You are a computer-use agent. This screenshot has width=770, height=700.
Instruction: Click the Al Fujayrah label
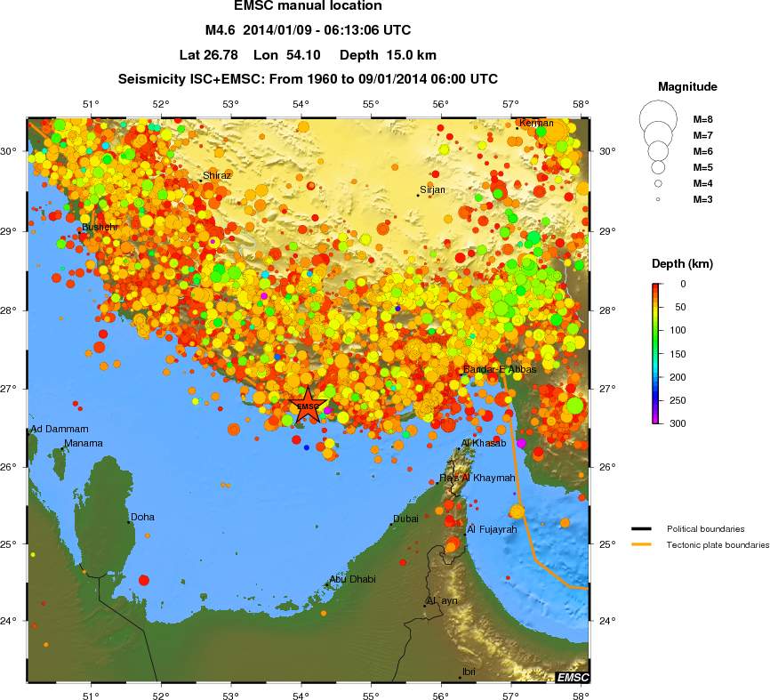492,529
